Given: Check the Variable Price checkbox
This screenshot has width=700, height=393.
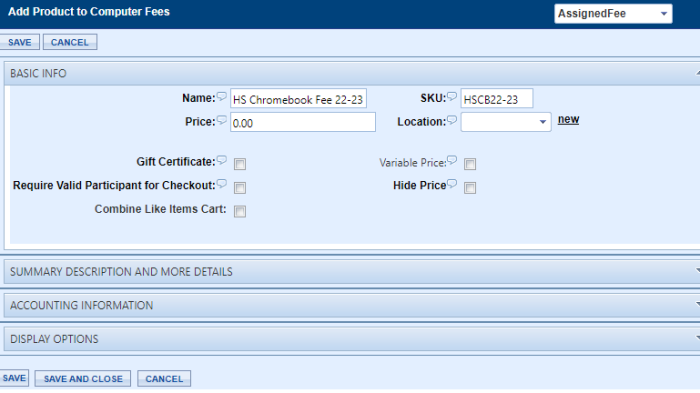Looking at the screenshot, I should tap(470, 164).
